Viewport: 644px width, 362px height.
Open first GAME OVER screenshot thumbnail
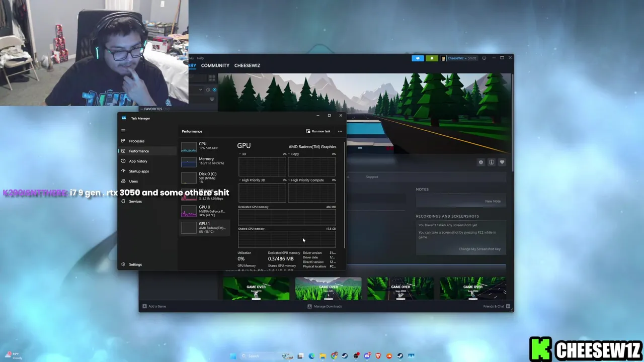tap(256, 289)
